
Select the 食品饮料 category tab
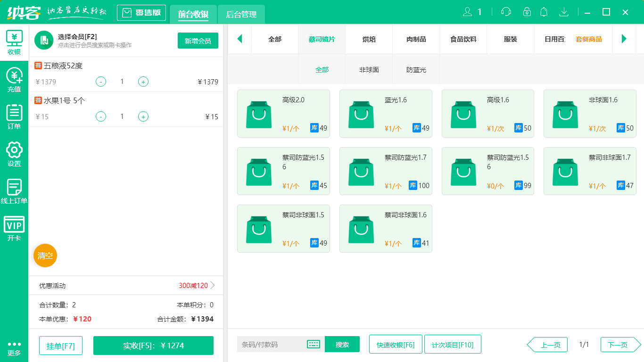click(x=463, y=39)
